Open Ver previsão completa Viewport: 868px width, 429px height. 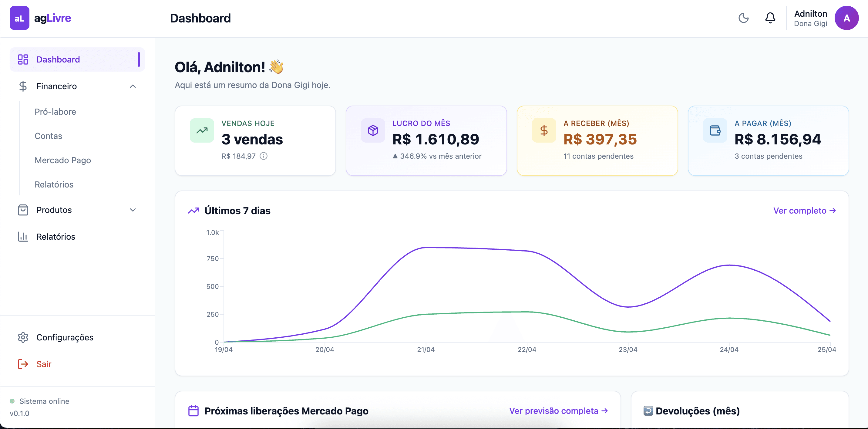tap(558, 411)
